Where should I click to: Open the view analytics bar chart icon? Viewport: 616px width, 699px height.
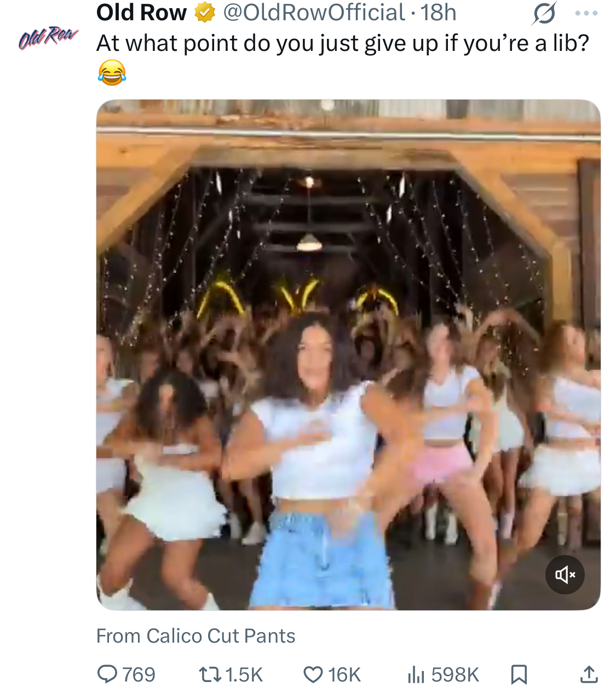[416, 674]
